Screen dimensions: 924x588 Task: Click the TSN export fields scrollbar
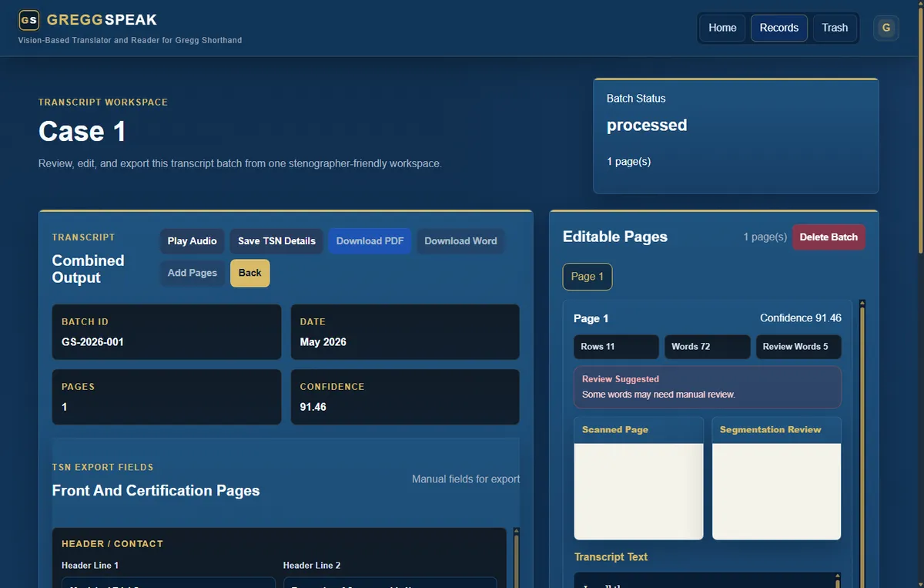tap(516, 558)
